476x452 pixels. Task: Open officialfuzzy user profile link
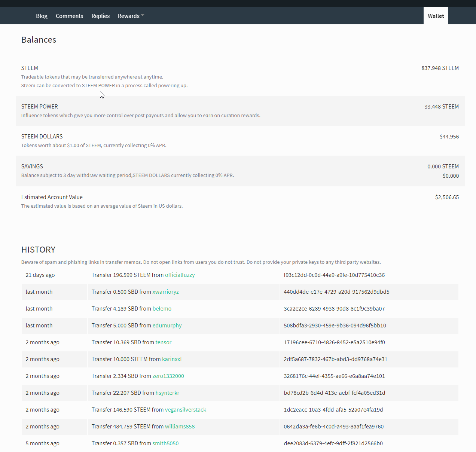180,275
